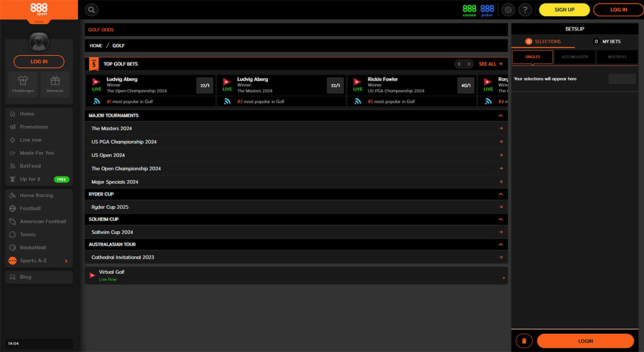Click the yellow SIGN UP button
The width and height of the screenshot is (644, 352).
(x=564, y=10)
